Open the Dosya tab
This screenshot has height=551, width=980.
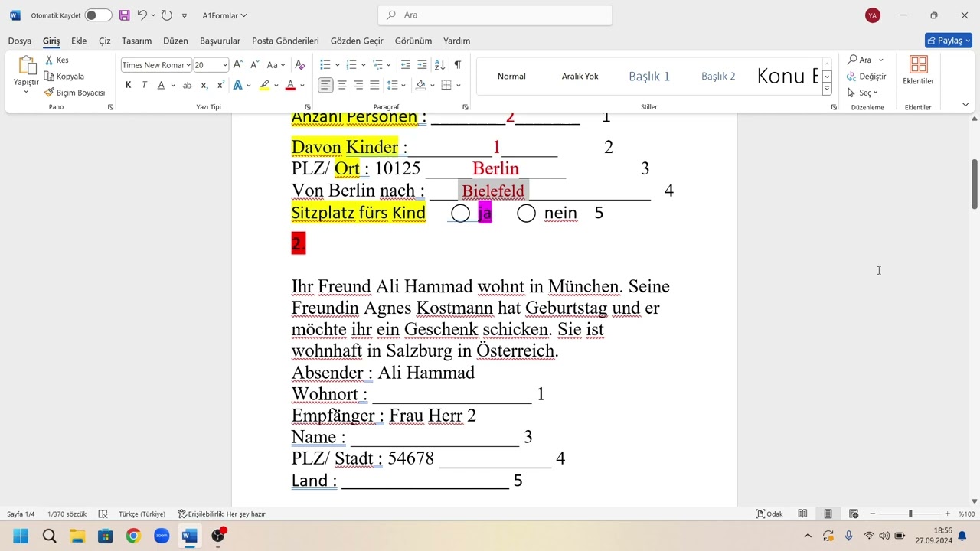[x=20, y=41]
